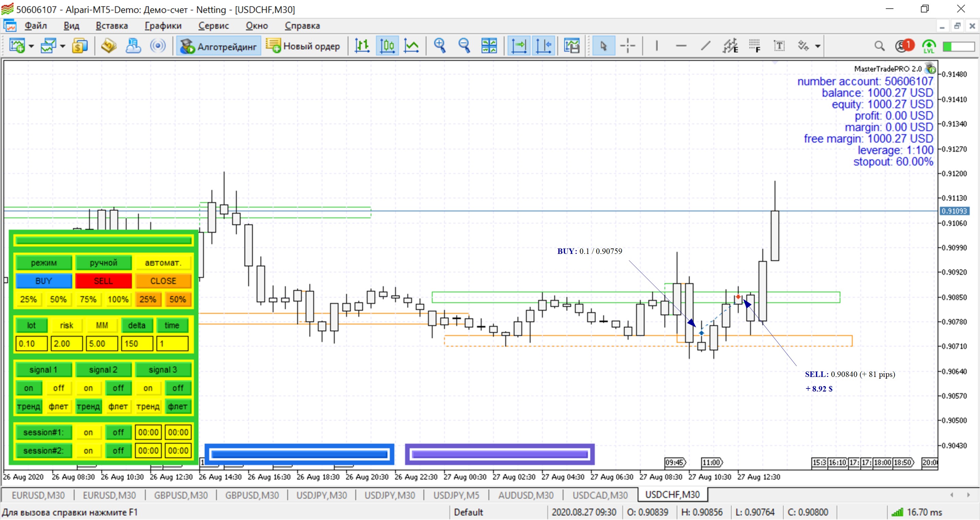Image resolution: width=980 pixels, height=520 pixels.
Task: Switch chart to line chart display
Action: (x=411, y=46)
